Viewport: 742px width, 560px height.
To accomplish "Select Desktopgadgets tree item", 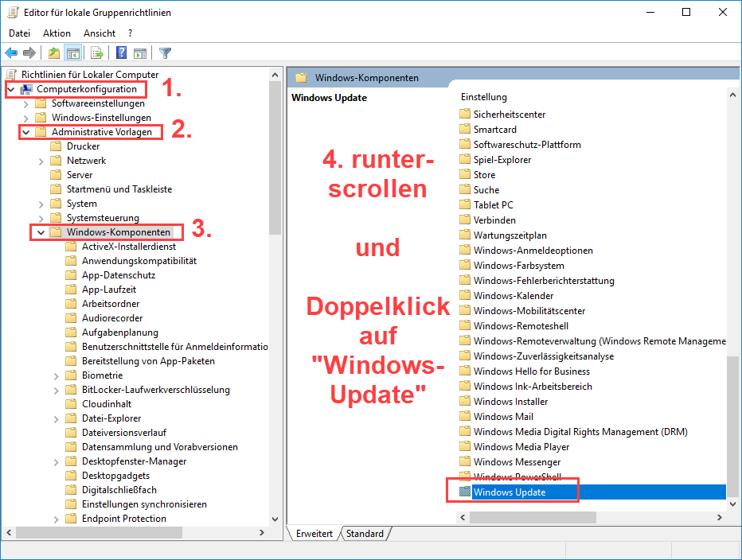I will point(115,476).
